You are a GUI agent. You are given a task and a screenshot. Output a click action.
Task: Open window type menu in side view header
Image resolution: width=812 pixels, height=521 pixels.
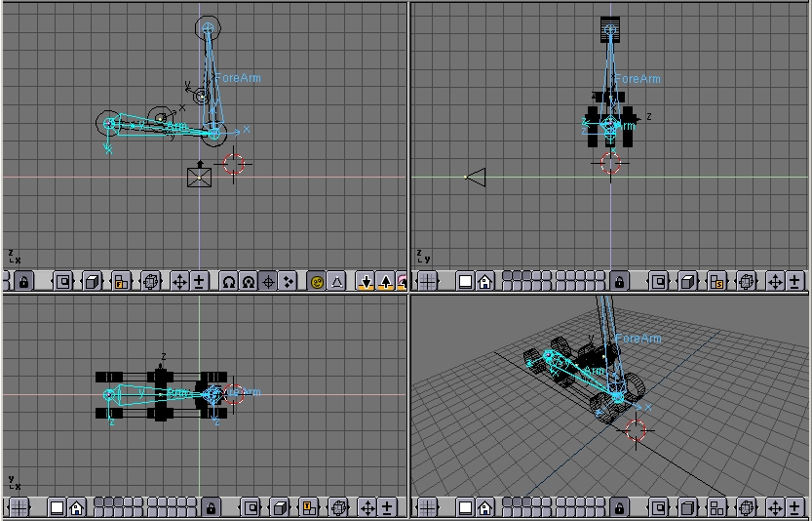426,281
